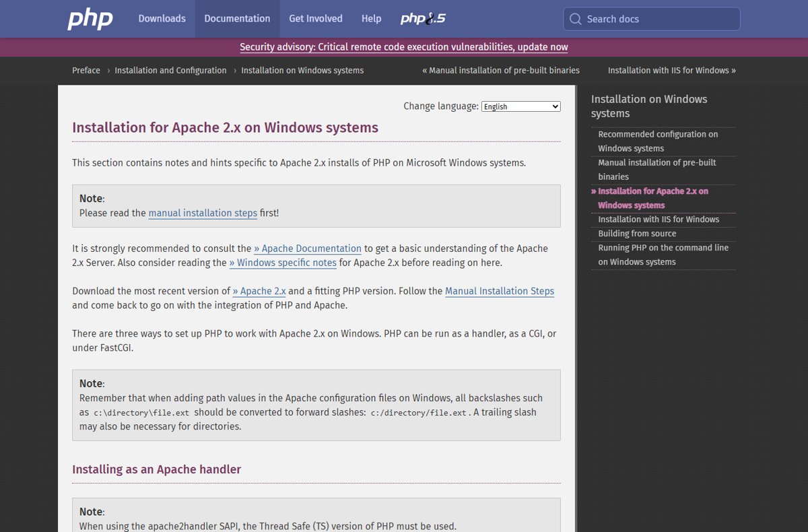Click the Installation for Apache 2.x page title
808x532 pixels.
(225, 127)
